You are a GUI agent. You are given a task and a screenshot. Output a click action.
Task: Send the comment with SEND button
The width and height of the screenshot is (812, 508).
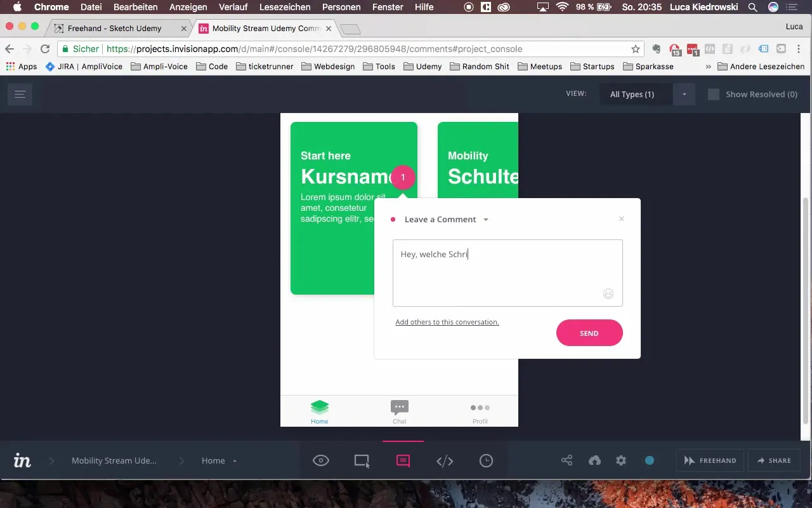coord(589,333)
